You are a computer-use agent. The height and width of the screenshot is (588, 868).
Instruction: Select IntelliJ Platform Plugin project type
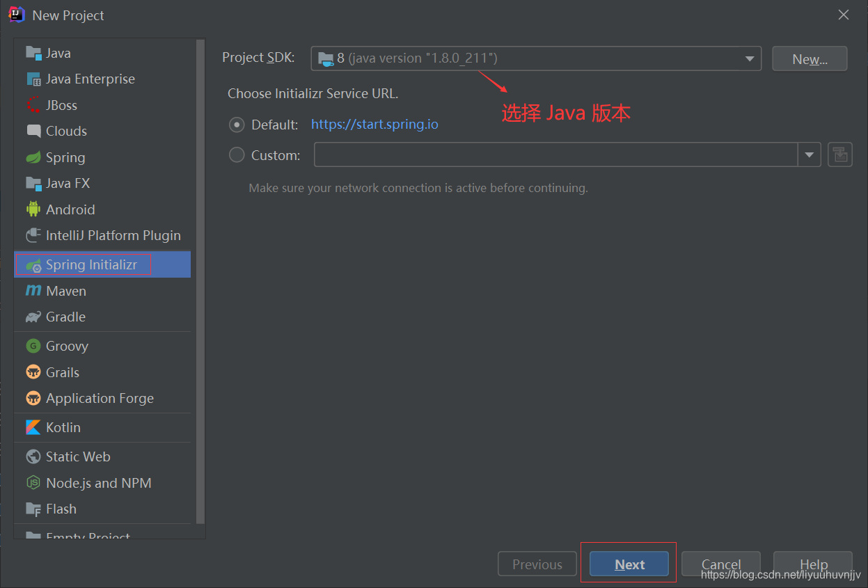(x=102, y=235)
